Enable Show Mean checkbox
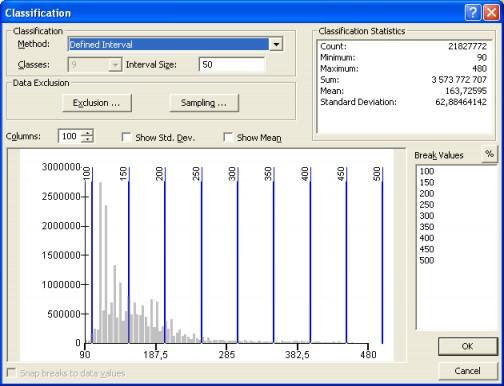504x386 pixels. (x=228, y=137)
